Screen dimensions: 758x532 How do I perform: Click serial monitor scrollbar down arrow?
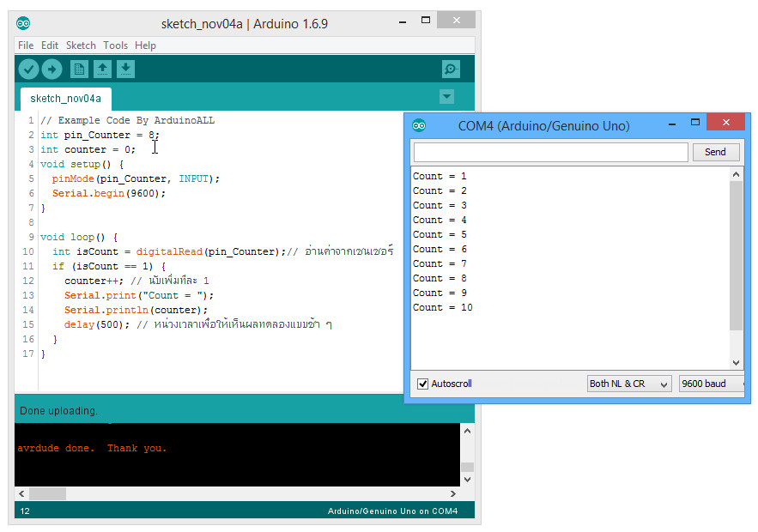click(x=736, y=362)
